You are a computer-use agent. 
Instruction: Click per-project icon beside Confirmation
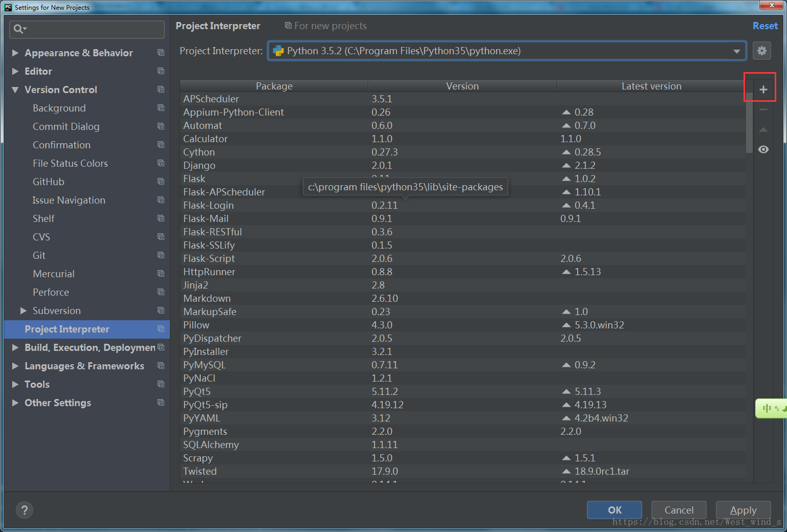tap(161, 145)
